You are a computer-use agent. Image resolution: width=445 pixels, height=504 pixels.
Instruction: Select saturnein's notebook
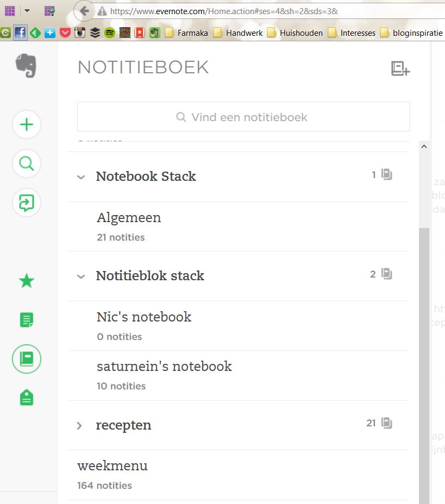(x=164, y=367)
